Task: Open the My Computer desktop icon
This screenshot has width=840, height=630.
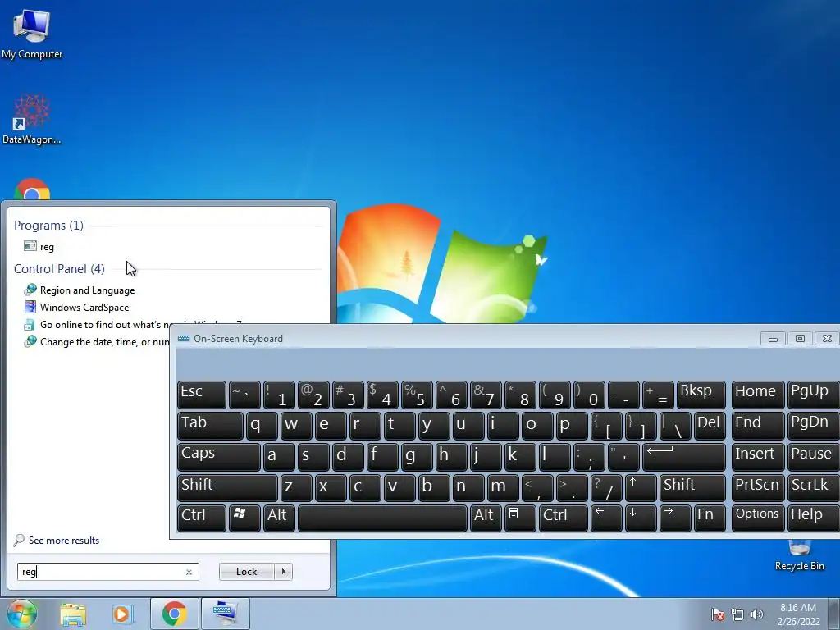Action: pyautogui.click(x=32, y=33)
